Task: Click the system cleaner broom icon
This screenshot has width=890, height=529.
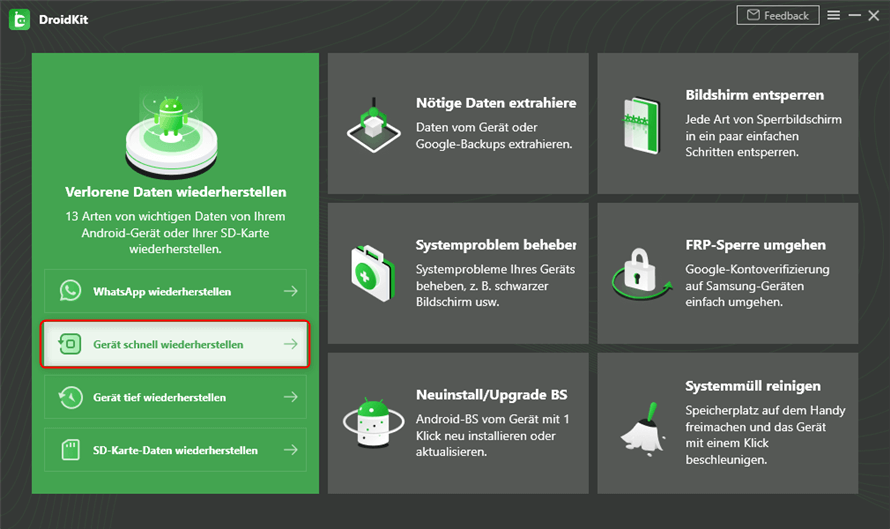Action: tap(643, 430)
